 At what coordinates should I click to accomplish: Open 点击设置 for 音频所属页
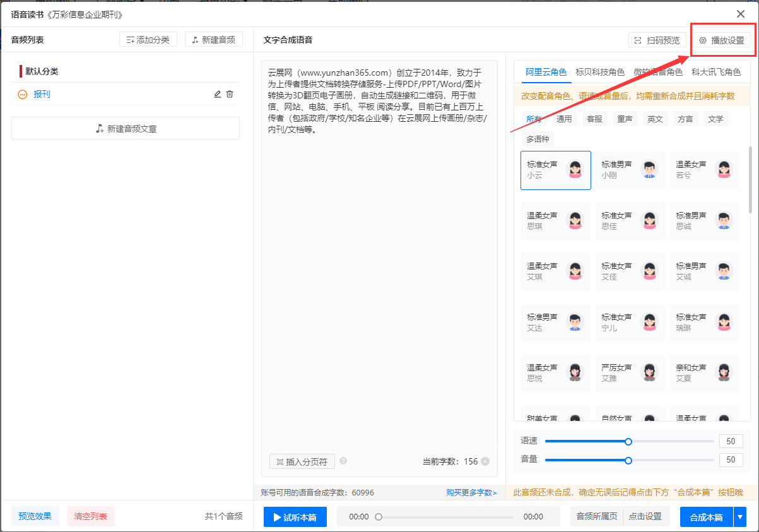click(x=645, y=517)
